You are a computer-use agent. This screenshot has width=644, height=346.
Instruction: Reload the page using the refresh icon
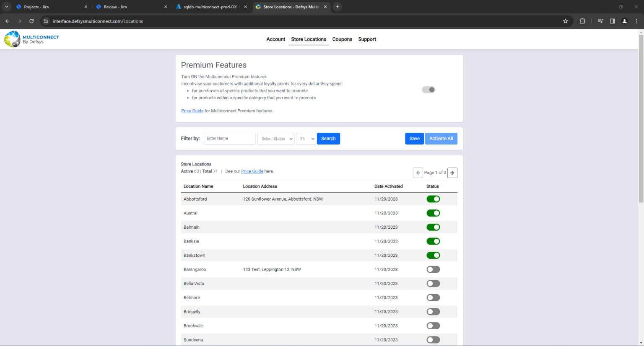31,21
